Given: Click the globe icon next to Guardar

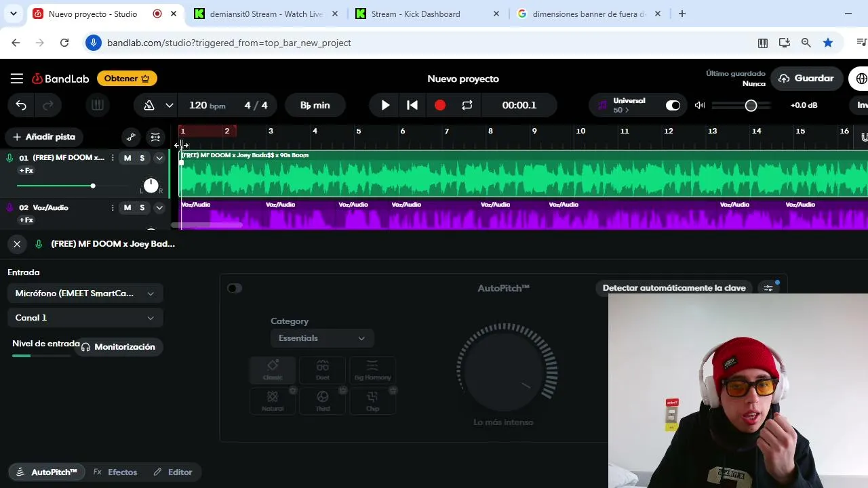Looking at the screenshot, I should 861,79.
